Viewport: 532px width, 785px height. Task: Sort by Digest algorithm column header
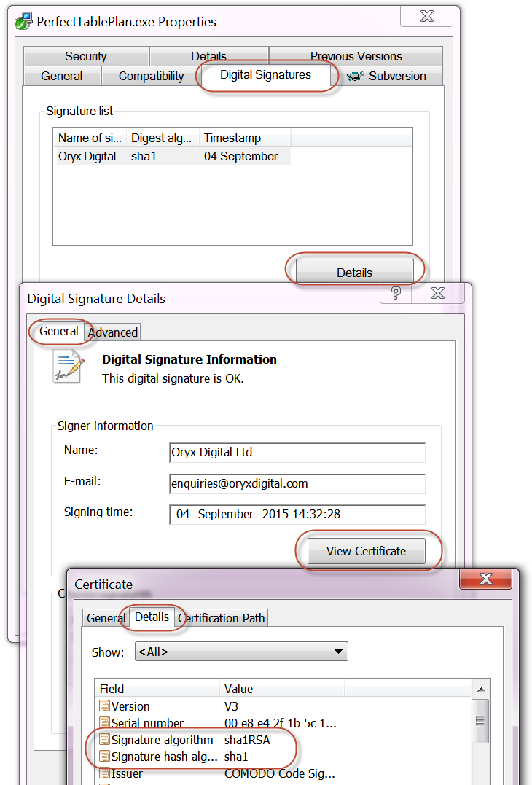tap(163, 138)
